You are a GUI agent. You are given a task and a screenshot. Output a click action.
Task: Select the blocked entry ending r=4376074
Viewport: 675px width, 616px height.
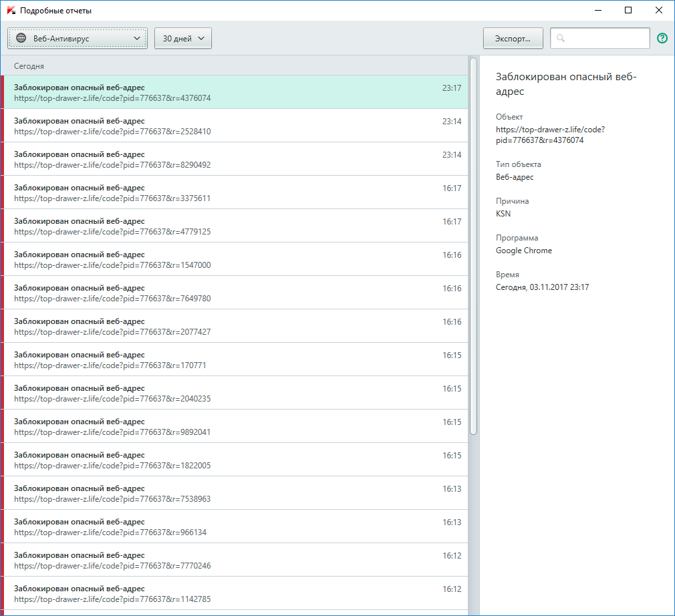click(x=234, y=92)
